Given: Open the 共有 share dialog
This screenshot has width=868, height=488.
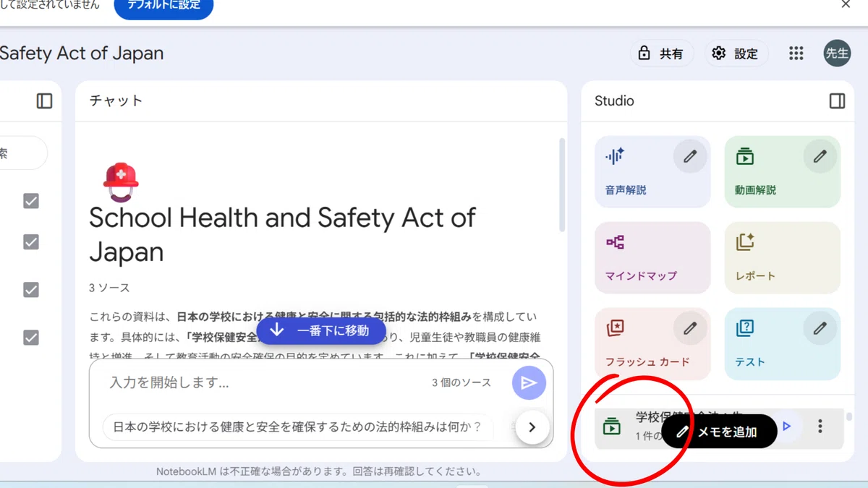Looking at the screenshot, I should [x=661, y=53].
